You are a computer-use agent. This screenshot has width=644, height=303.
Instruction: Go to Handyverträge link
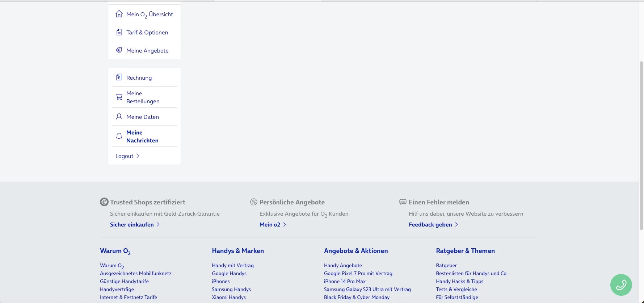tap(117, 289)
